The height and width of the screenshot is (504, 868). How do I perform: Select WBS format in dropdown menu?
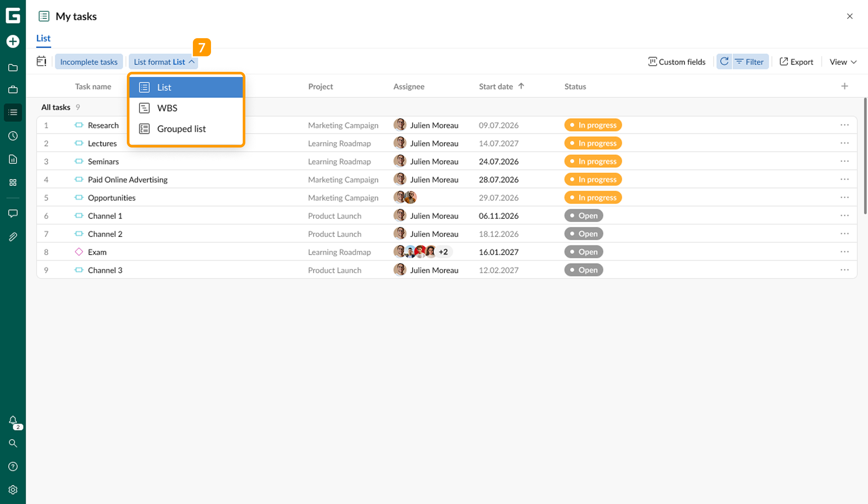[x=186, y=108]
